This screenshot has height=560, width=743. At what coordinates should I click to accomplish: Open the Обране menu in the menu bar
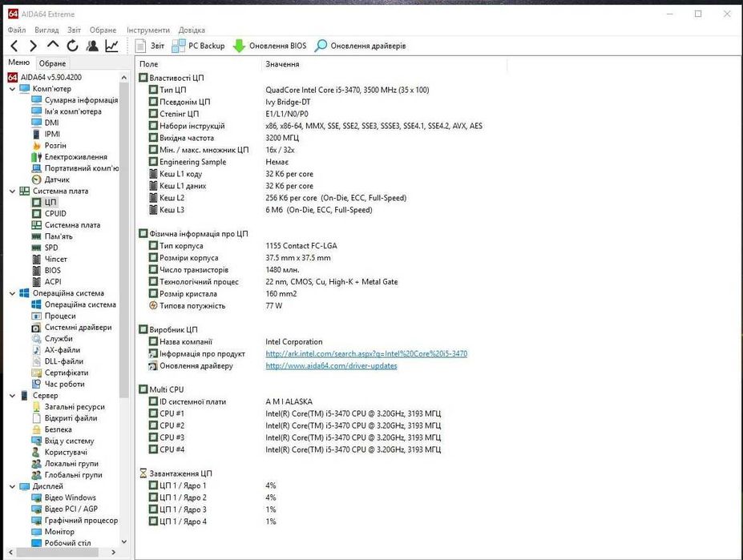[x=103, y=30]
